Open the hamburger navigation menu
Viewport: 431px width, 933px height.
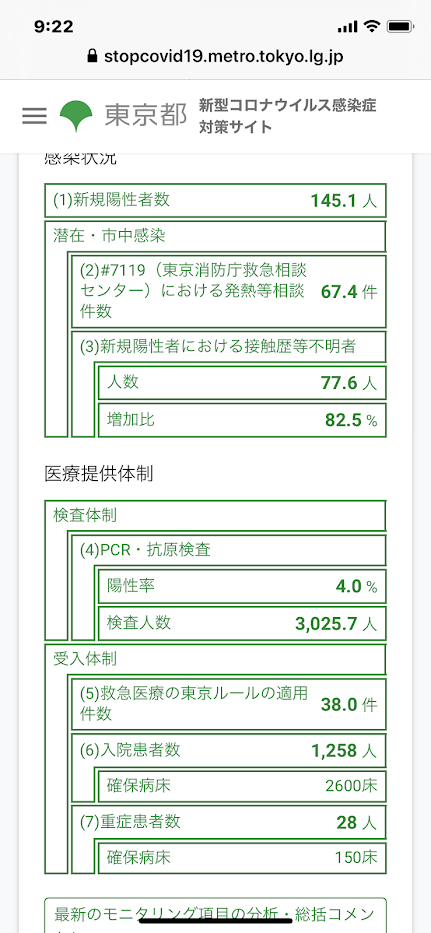coord(34,115)
